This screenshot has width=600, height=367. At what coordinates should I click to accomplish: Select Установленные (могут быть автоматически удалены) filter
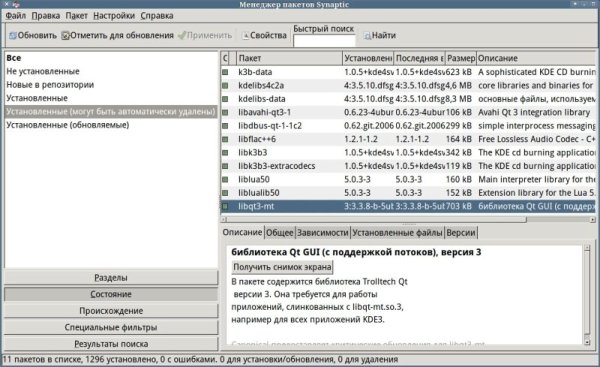click(x=111, y=111)
